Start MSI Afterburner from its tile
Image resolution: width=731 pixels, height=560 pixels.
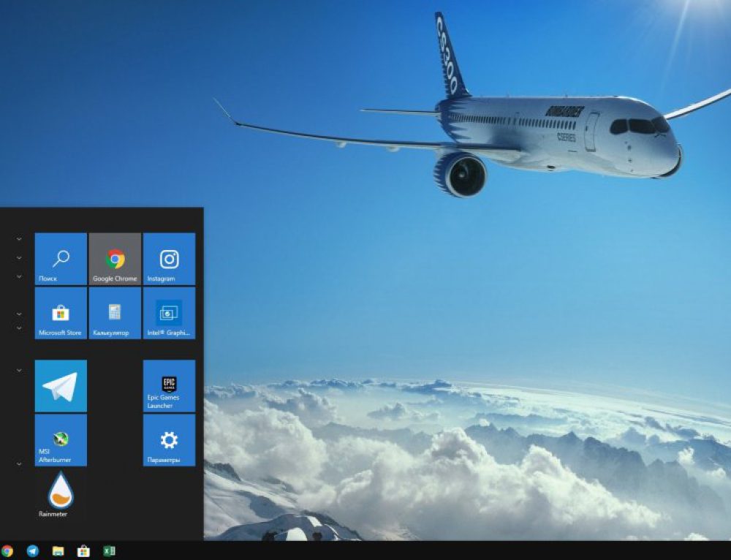click(x=60, y=439)
